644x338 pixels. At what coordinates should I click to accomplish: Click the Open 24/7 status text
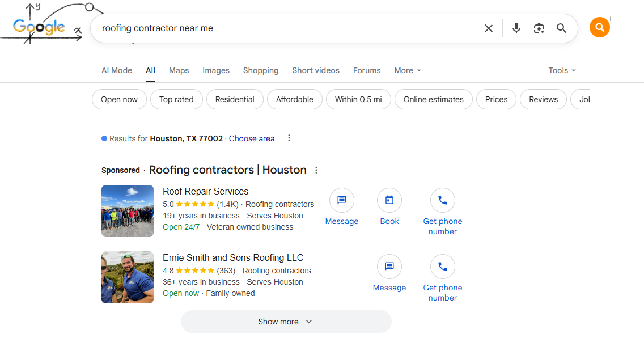[181, 227]
